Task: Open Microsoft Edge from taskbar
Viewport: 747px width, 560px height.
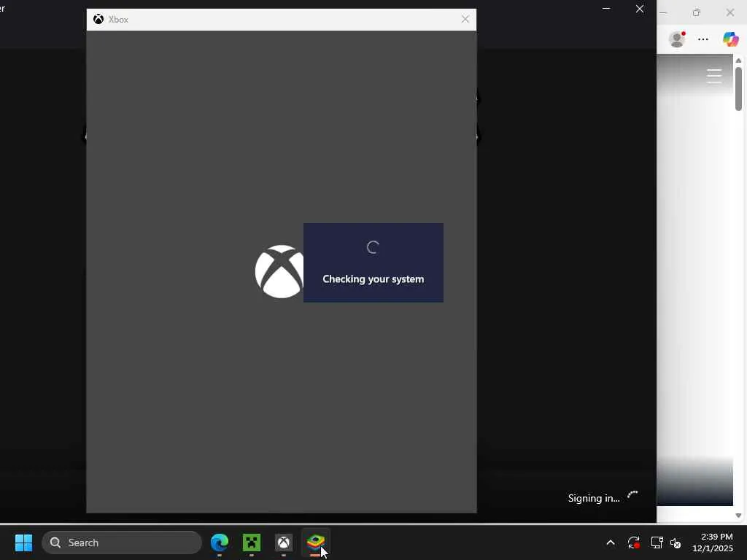Action: [x=220, y=542]
